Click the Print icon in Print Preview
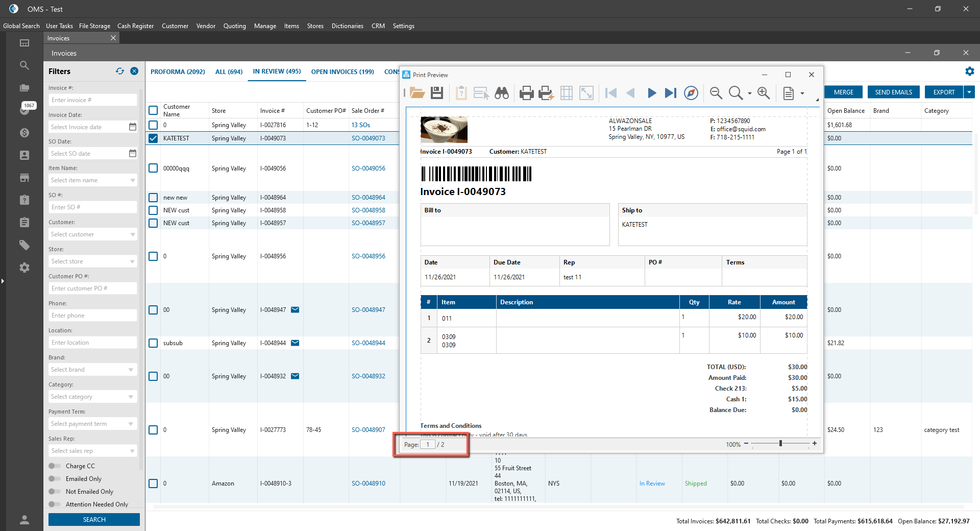Viewport: 980px width, 531px height. (x=526, y=93)
